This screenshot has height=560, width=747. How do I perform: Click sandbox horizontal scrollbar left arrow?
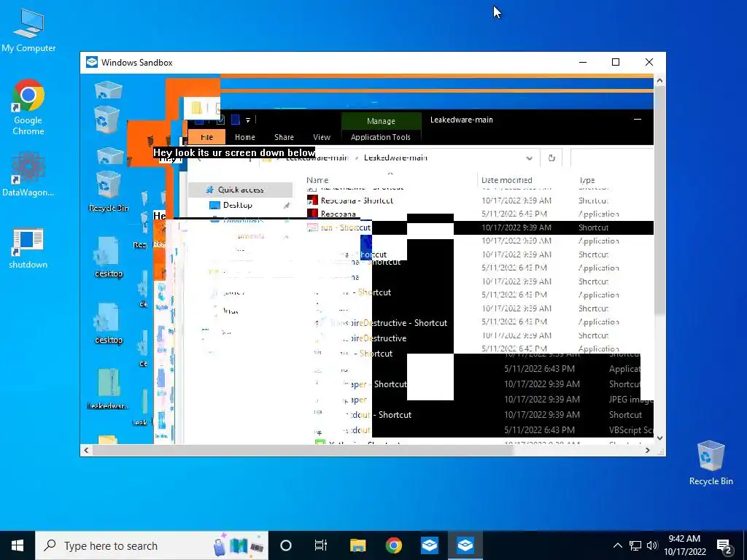click(x=86, y=450)
